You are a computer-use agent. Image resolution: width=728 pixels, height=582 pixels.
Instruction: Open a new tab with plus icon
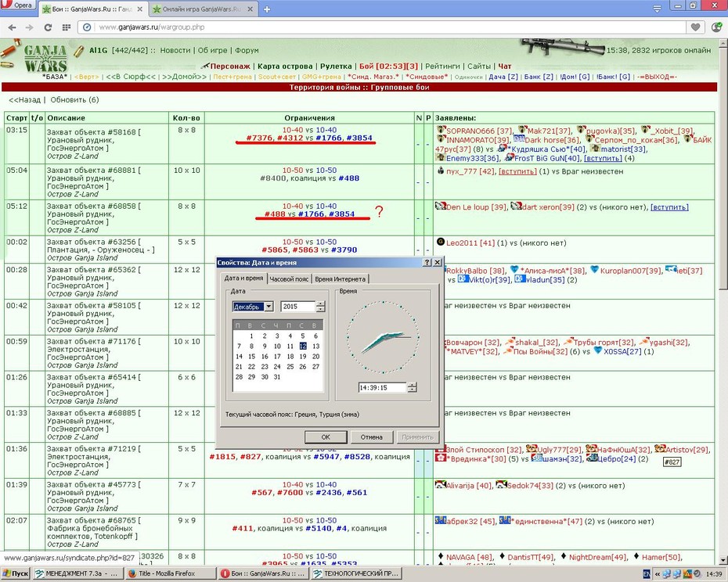pyautogui.click(x=267, y=9)
